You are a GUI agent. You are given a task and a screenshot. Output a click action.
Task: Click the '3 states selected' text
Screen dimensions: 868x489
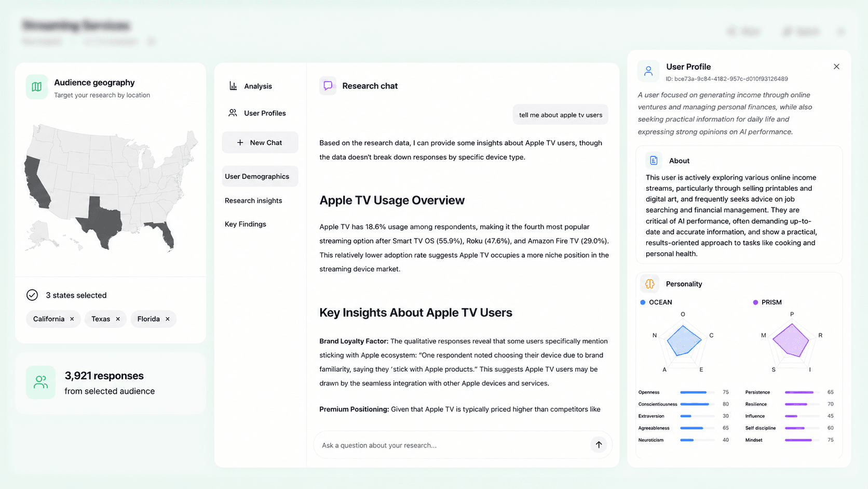[x=76, y=295]
